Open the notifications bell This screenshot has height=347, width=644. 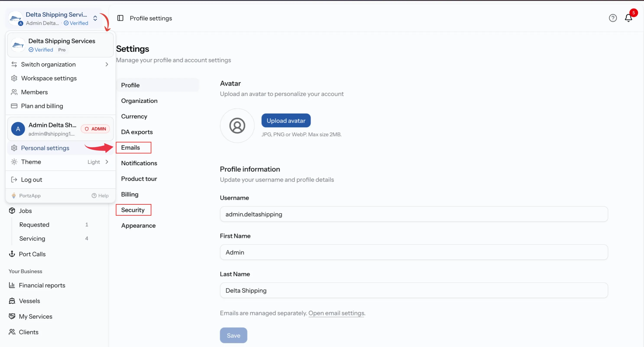coord(628,18)
